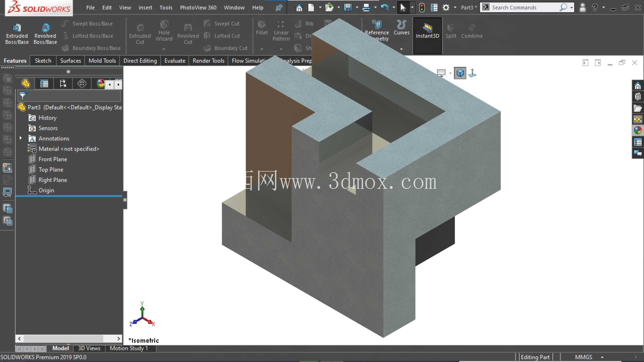Viewport: 644px width, 362px height.
Task: Open a file with the Open icon
Action: pyautogui.click(x=329, y=8)
